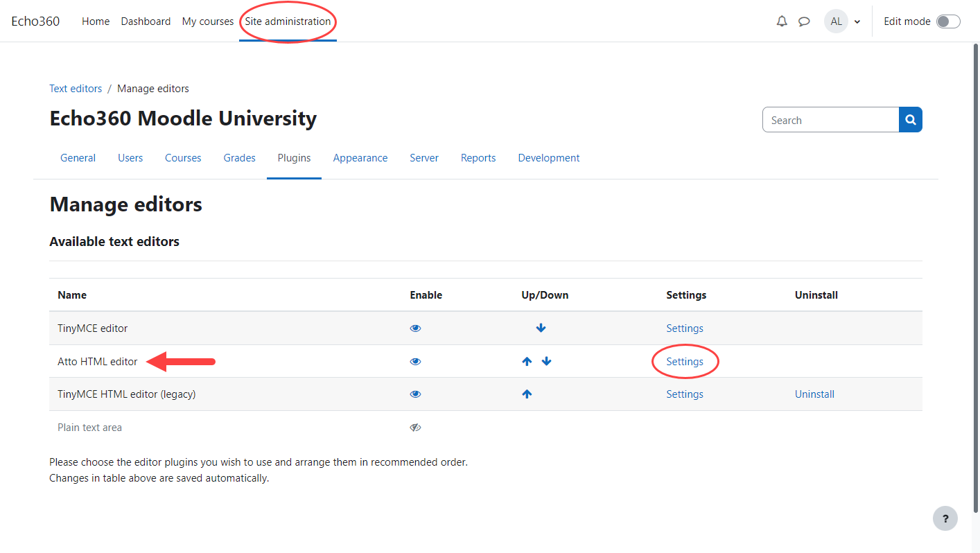Open the messaging drawer speech bubble icon

804,21
